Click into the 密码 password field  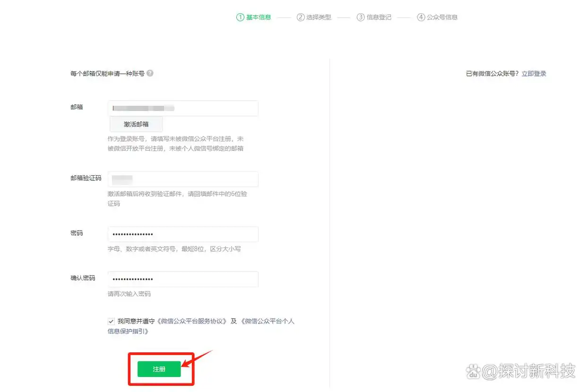[183, 234]
